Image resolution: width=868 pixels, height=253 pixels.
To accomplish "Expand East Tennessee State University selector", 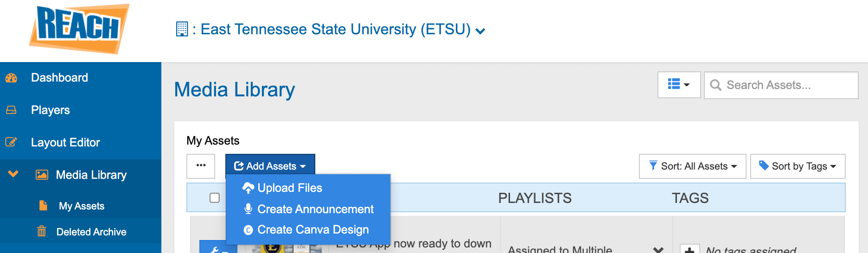I will coord(480,31).
